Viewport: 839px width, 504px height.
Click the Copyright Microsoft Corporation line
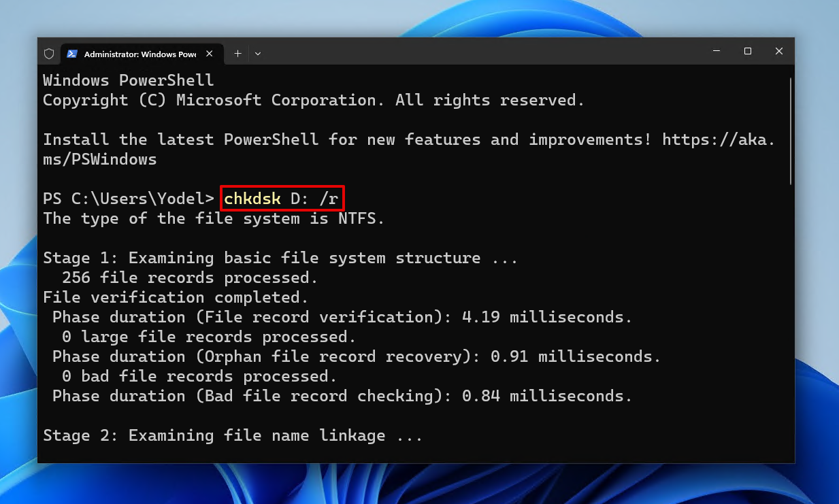pyautogui.click(x=312, y=100)
